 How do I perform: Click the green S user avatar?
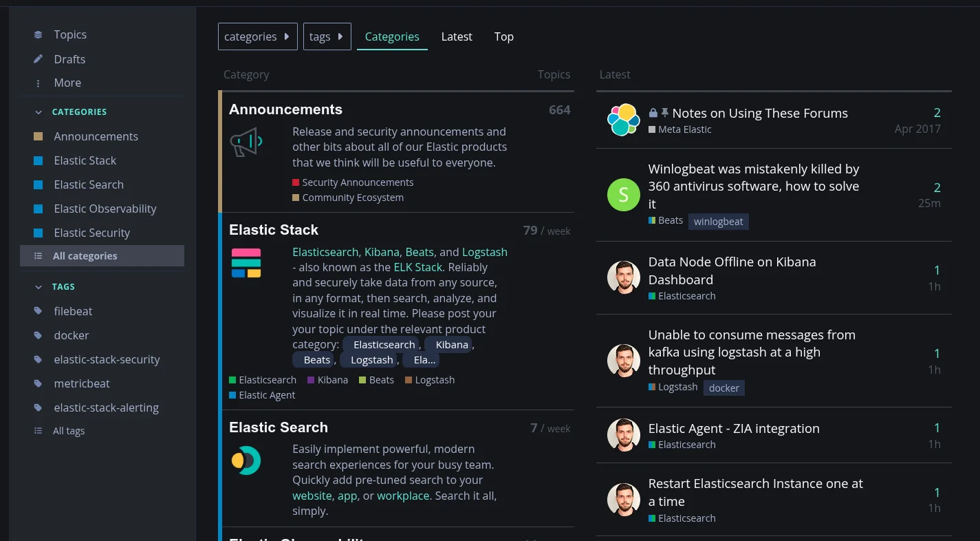(x=624, y=195)
